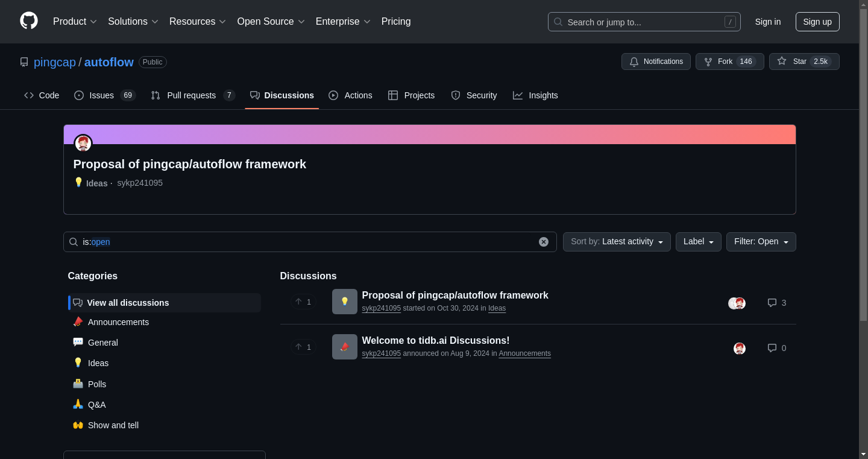Open the Insights tab
Image resolution: width=868 pixels, height=459 pixels.
(x=535, y=95)
